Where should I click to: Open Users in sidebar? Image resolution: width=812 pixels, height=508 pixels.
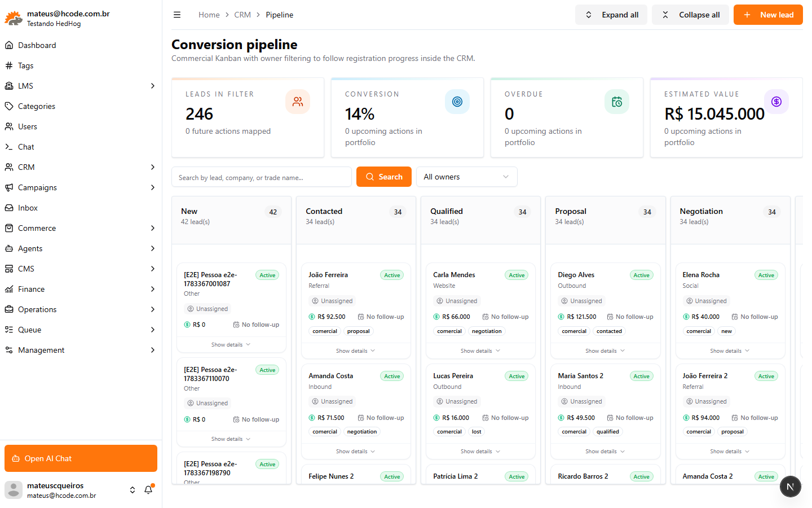point(81,126)
